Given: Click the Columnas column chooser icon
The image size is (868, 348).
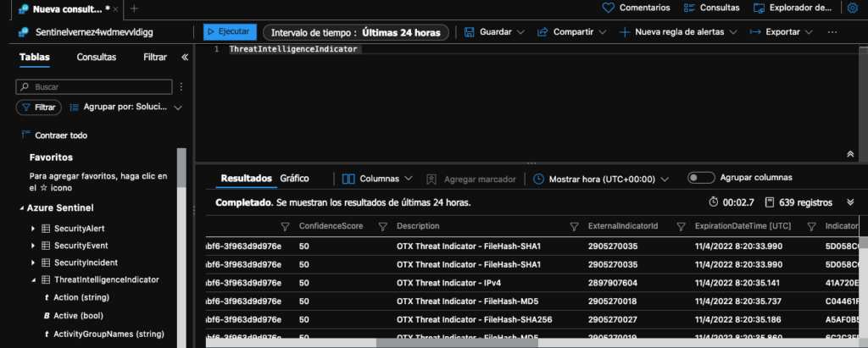Looking at the screenshot, I should pyautogui.click(x=349, y=179).
